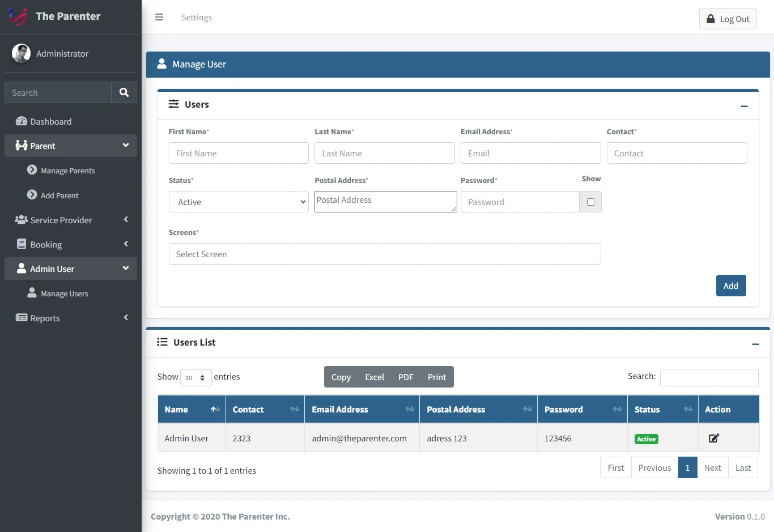Toggle the Show password checkbox
Screen dimensions: 774x532
click(590, 202)
